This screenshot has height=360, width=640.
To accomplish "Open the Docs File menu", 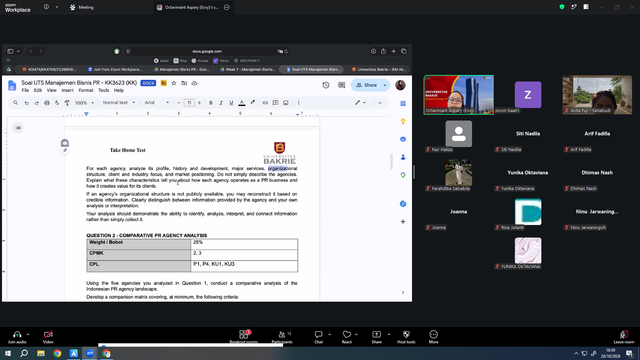I will pos(25,90).
